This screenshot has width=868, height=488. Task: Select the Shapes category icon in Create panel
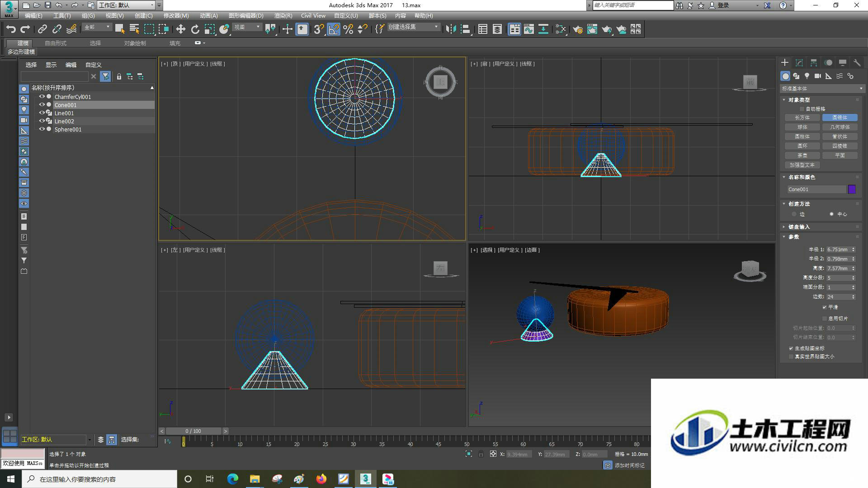coord(796,76)
